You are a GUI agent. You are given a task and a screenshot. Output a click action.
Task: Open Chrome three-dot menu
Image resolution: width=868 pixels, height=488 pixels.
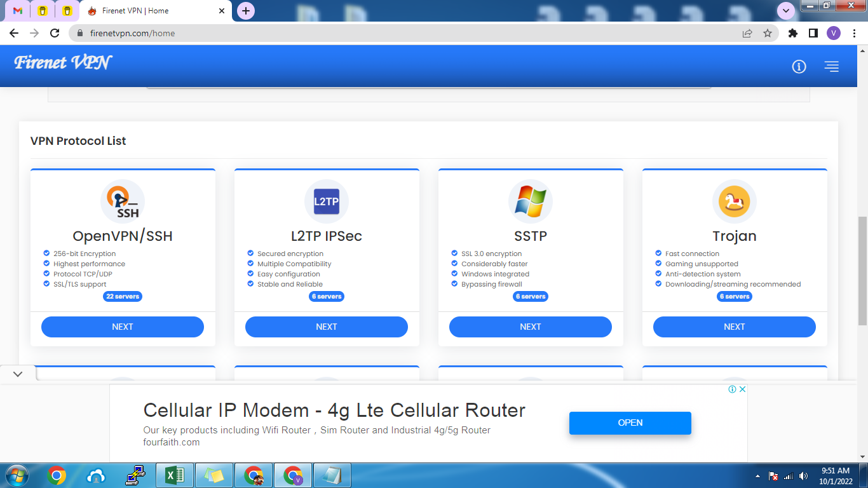(x=854, y=33)
